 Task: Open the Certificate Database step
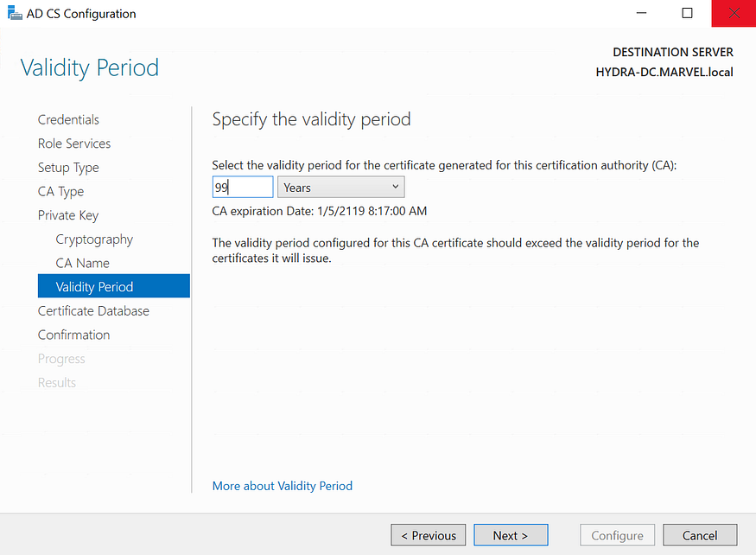coord(93,310)
